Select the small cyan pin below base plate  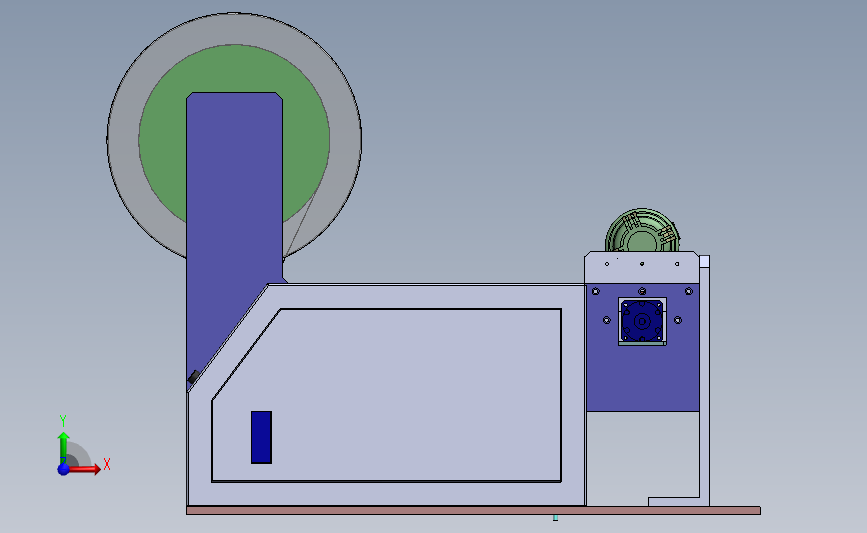click(x=555, y=518)
